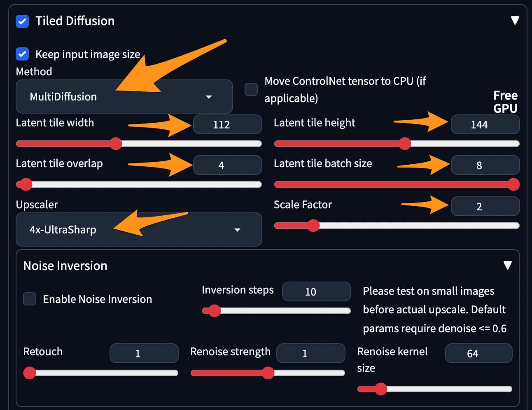Uncheck the Tiled Diffusion checkbox
The image size is (532, 410).
[22, 21]
